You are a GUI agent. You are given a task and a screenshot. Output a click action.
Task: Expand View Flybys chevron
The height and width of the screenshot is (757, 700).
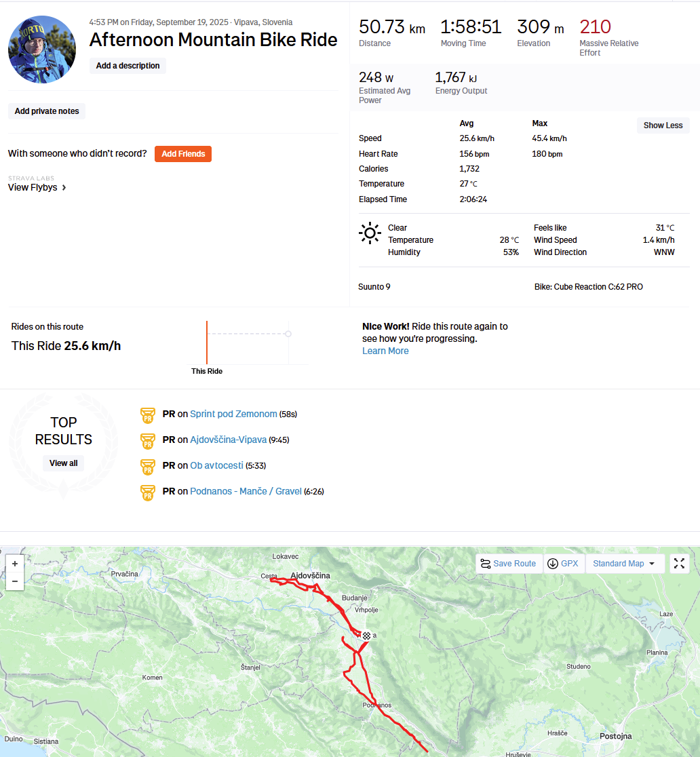[64, 187]
